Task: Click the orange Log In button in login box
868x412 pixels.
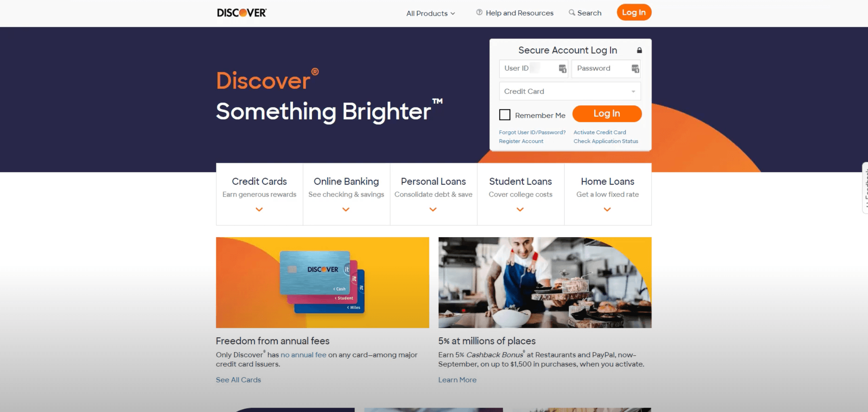Action: tap(607, 114)
